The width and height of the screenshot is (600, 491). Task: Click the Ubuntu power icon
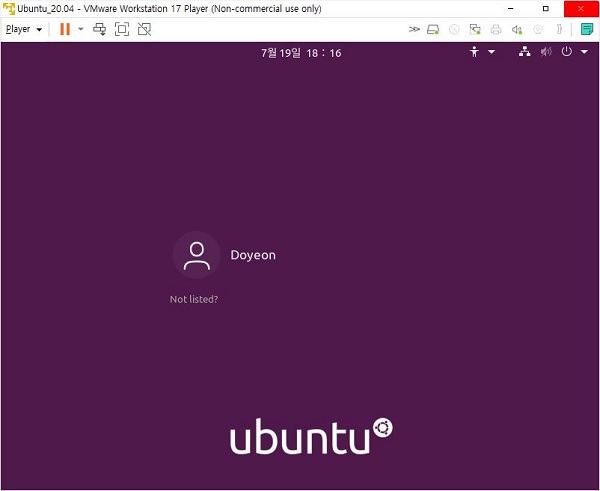pyautogui.click(x=567, y=51)
